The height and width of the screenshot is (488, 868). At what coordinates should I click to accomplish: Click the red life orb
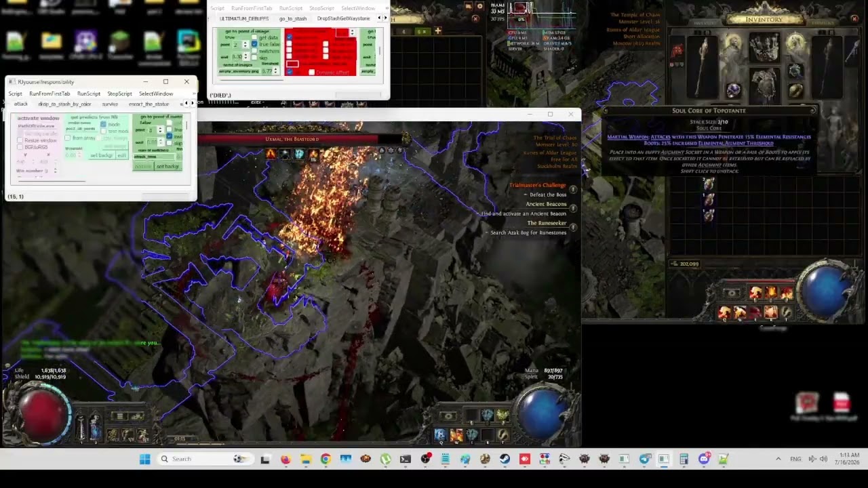pyautogui.click(x=42, y=413)
